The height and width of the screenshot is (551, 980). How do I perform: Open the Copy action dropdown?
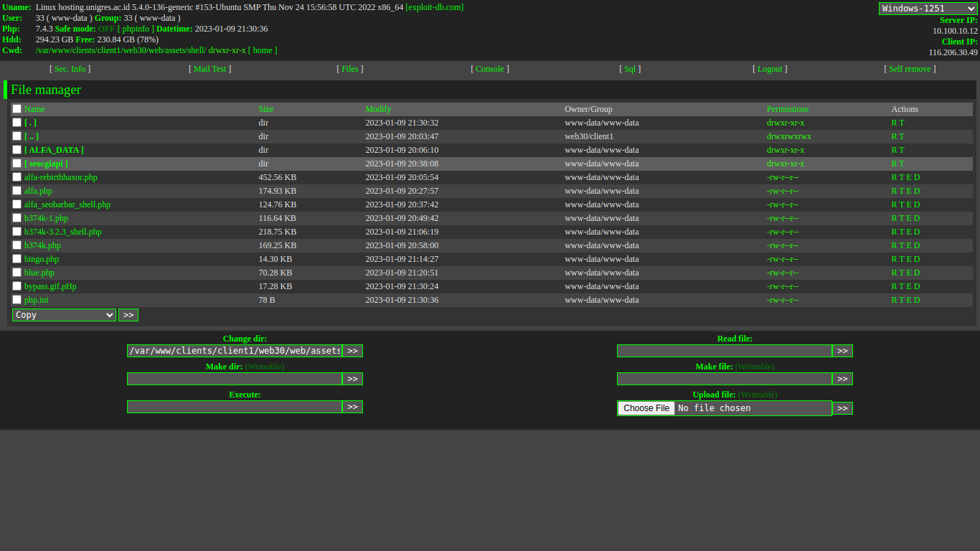(x=64, y=315)
